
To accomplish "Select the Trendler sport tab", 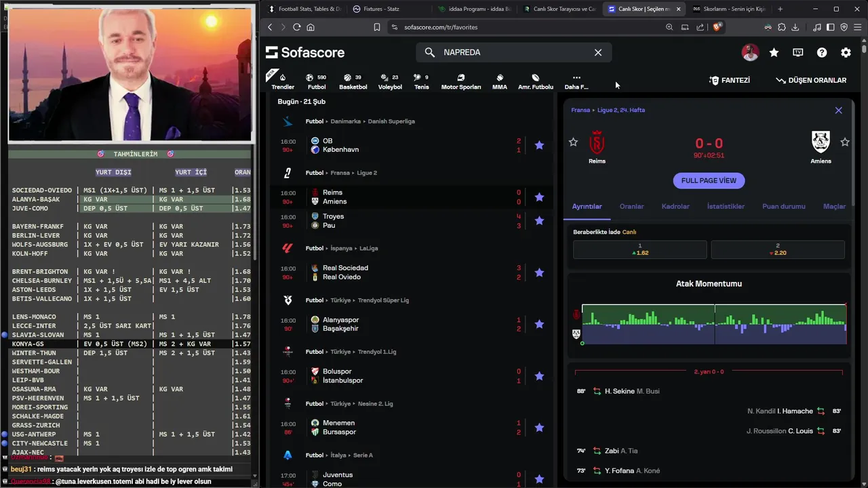I will 283,81.
